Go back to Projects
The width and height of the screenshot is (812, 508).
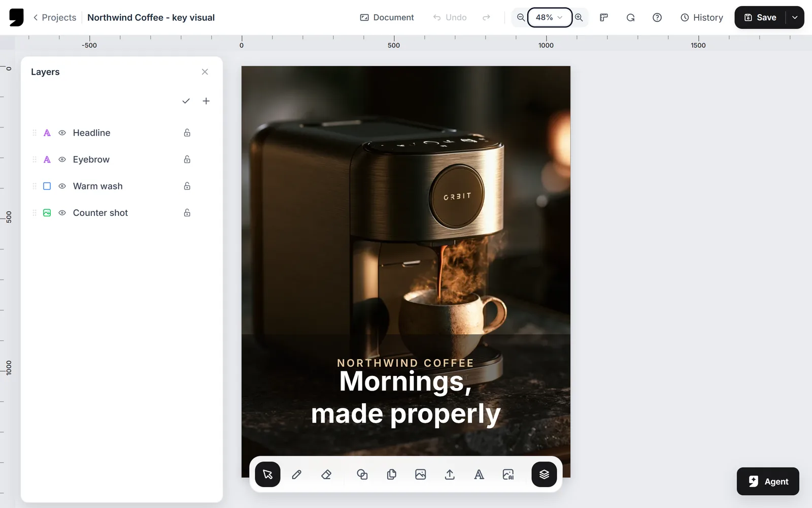[54, 17]
